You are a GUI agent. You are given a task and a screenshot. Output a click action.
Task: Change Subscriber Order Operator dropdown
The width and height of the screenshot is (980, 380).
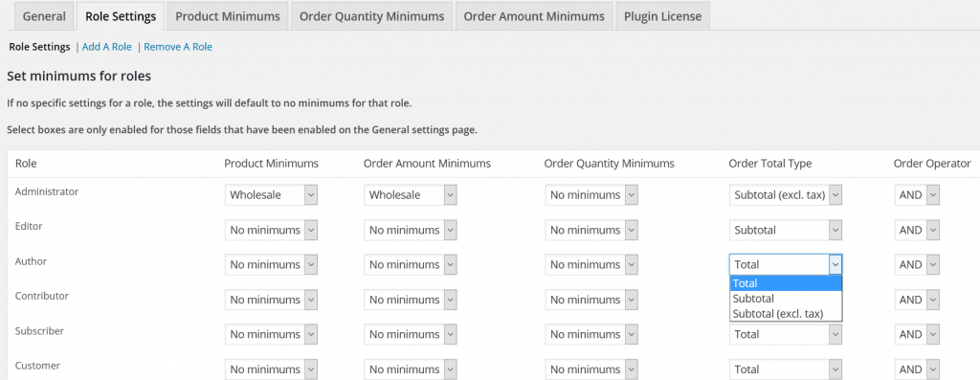tap(917, 334)
